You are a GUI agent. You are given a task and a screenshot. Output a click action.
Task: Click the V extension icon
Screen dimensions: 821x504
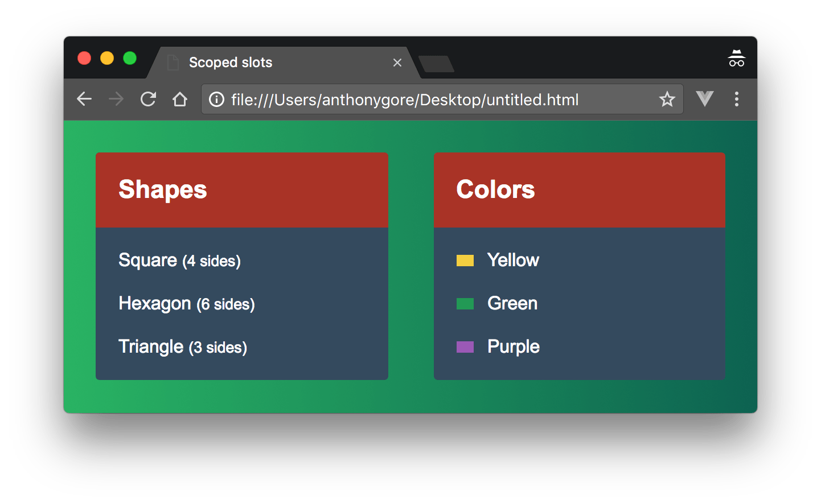pyautogui.click(x=704, y=99)
